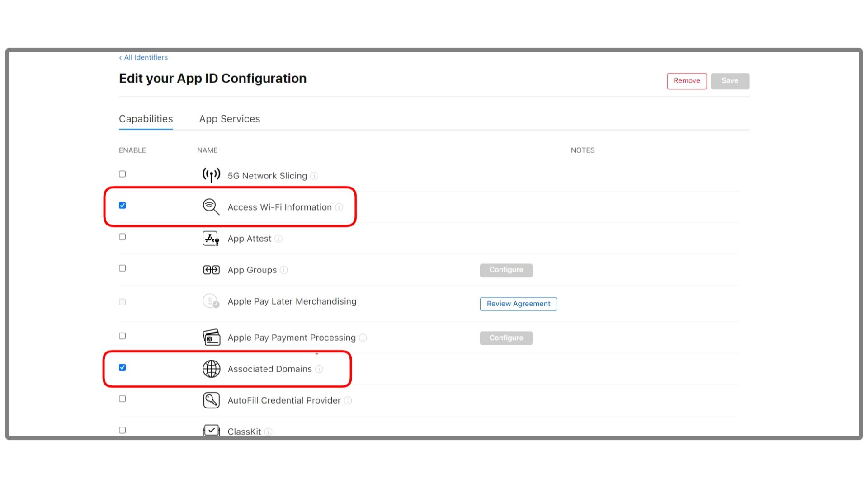Disable the Associated Domains capability
This screenshot has height=488, width=868.
[x=122, y=367]
